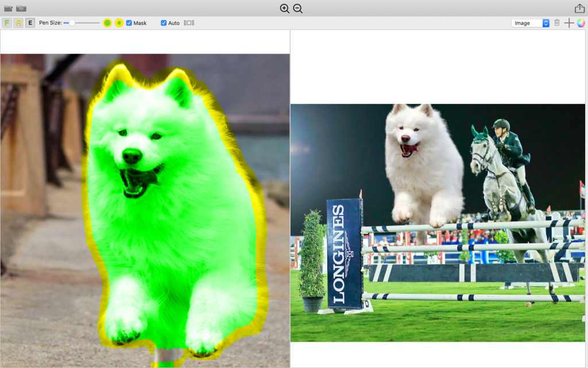Zoom in with the magnifier plus icon
Viewport: 588px width, 368px height.
pyautogui.click(x=284, y=9)
